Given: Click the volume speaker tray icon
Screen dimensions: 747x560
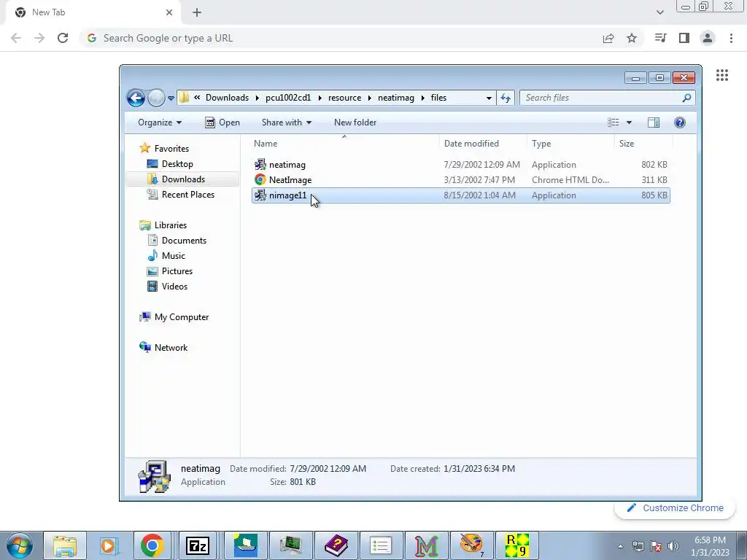Looking at the screenshot, I should click(673, 546).
